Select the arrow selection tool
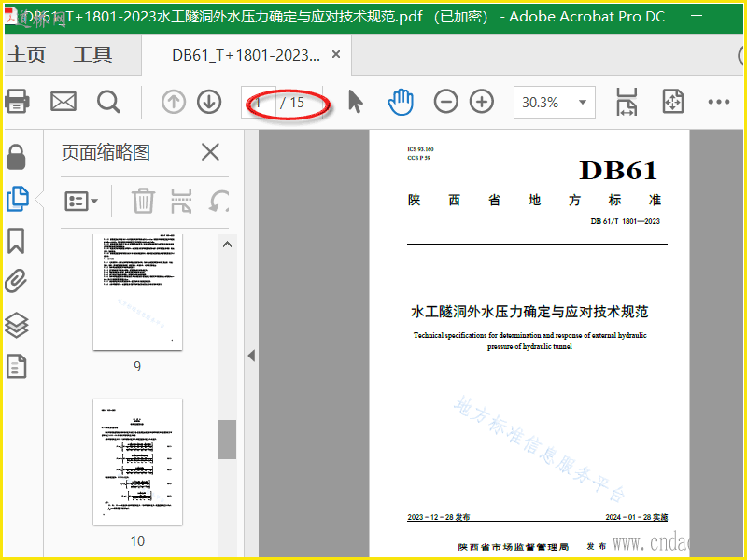747x560 pixels. click(356, 102)
